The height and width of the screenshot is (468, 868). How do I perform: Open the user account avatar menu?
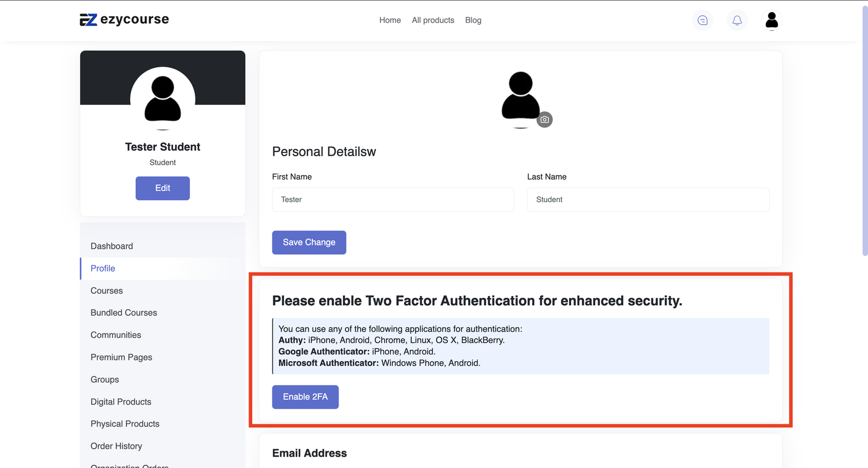coord(771,21)
